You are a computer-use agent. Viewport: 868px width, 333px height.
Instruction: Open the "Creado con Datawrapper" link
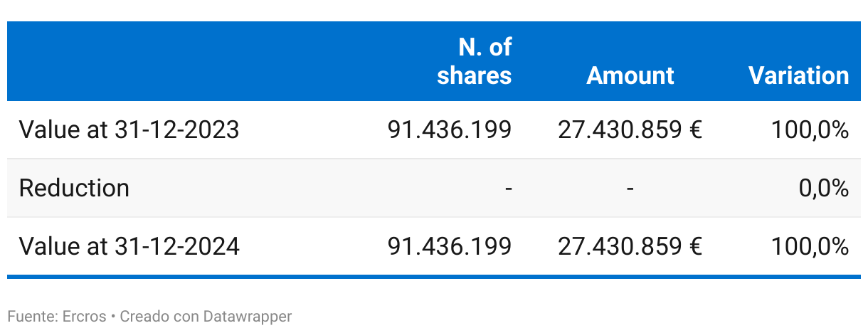tap(206, 317)
